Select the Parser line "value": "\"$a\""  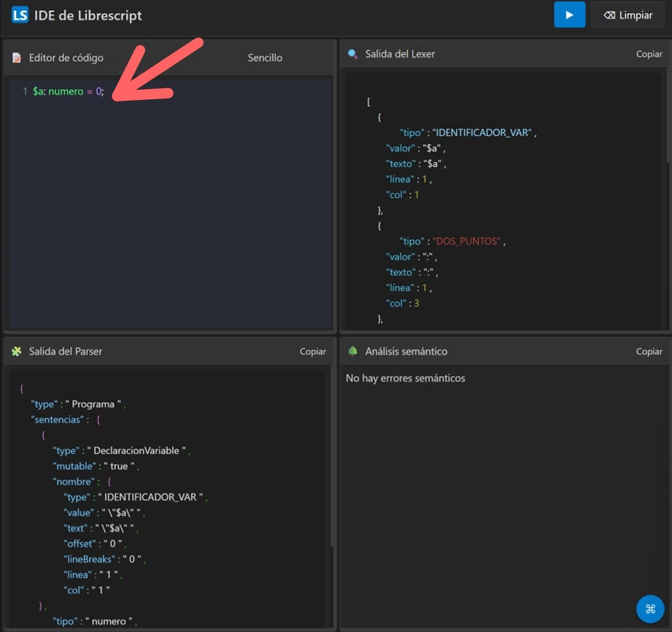(104, 513)
